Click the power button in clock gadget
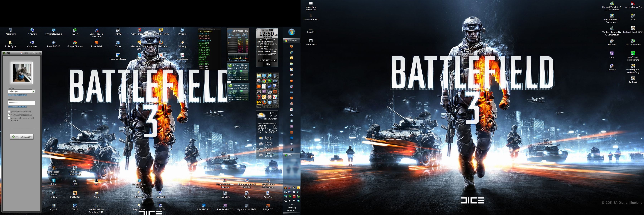 260,61
